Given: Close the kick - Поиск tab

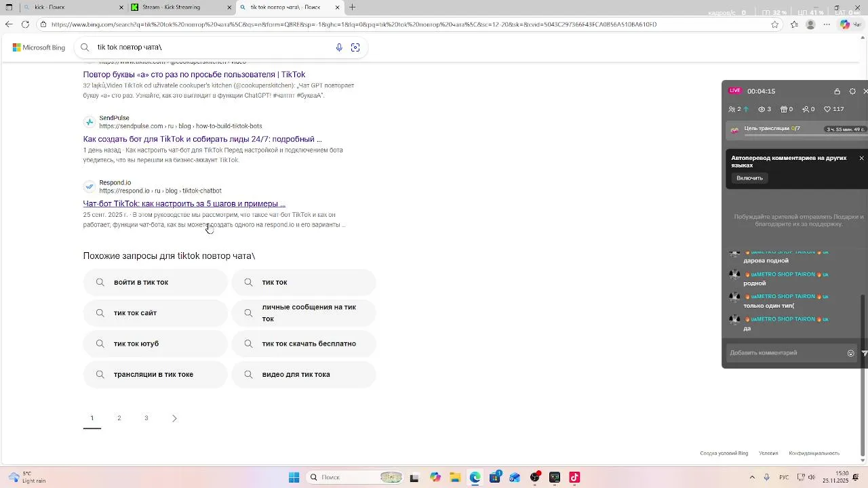Looking at the screenshot, I should pyautogui.click(x=122, y=7).
